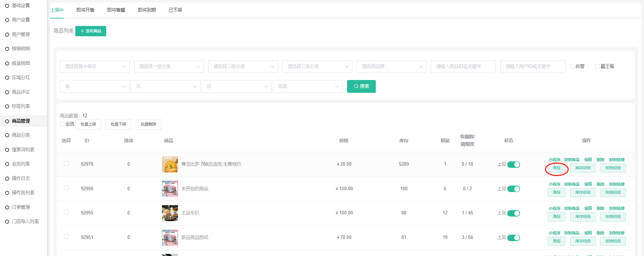Expand the 请选择一级分类 dropdown
The image size is (644, 256).
click(169, 66)
